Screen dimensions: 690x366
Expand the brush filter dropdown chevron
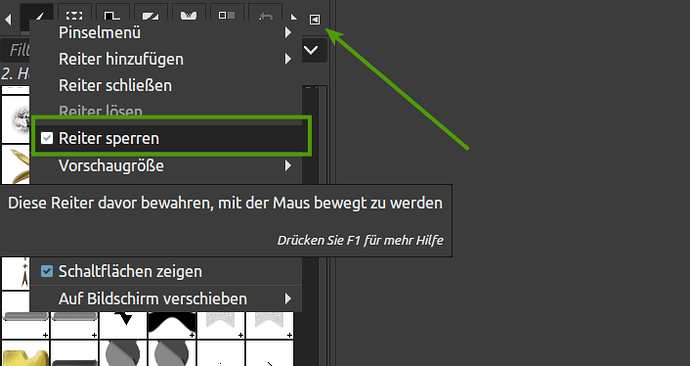(311, 50)
